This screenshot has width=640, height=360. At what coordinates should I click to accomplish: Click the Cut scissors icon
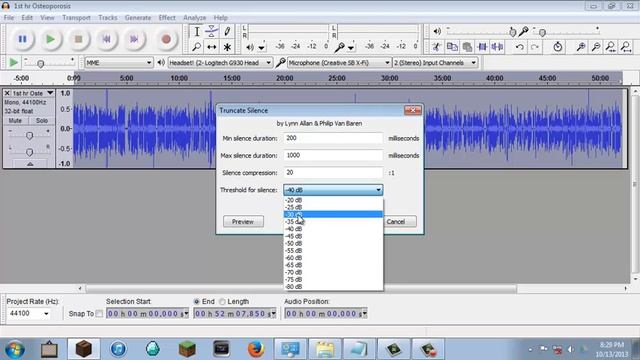(437, 47)
